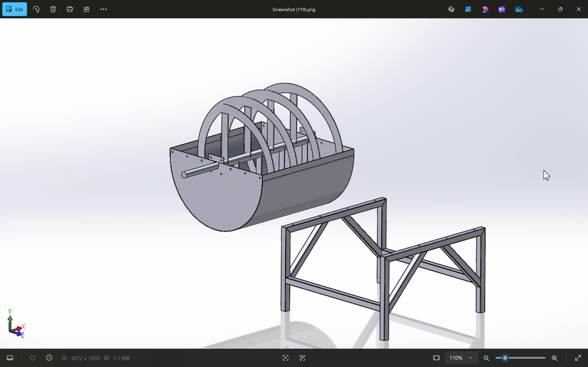Show file info with the info icon
This screenshot has width=588, height=367.
49,358
